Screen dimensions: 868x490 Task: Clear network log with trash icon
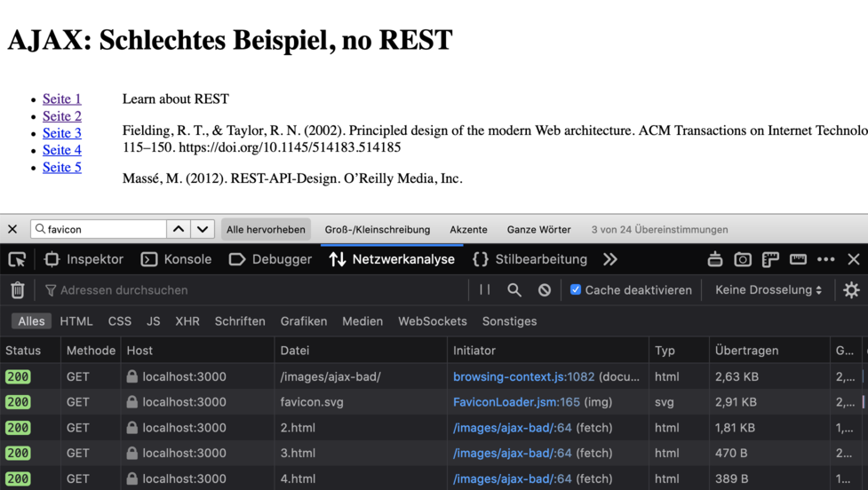click(18, 289)
